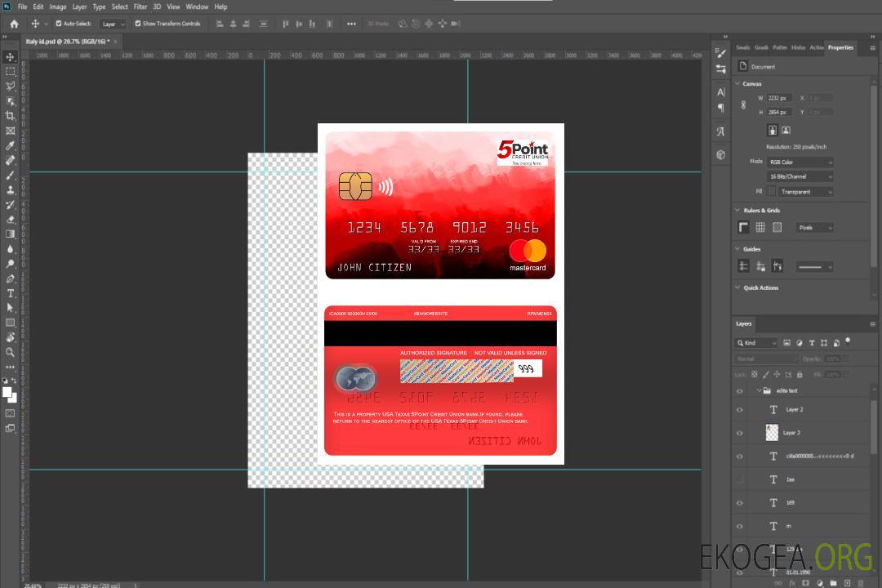Select the Rectangle shape tool
Viewport: 882px width, 588px height.
click(10, 323)
